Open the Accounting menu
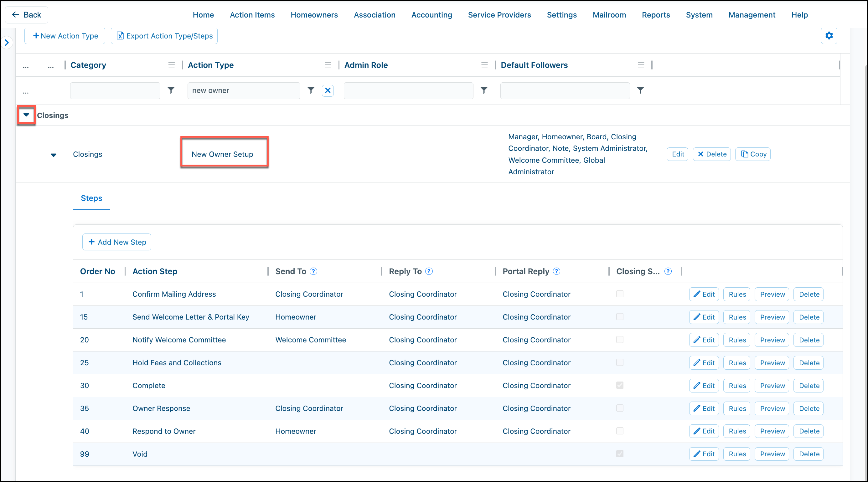868x482 pixels. [x=431, y=15]
